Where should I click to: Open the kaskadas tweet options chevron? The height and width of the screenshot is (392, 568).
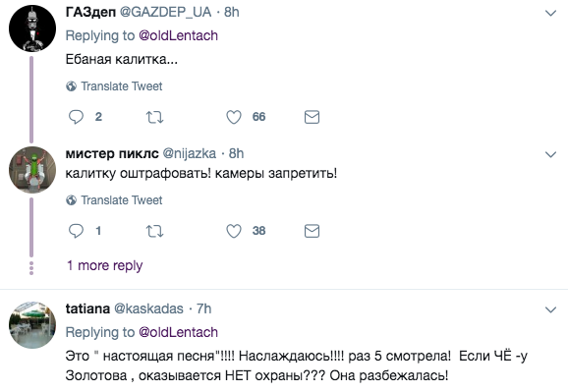coord(550,309)
